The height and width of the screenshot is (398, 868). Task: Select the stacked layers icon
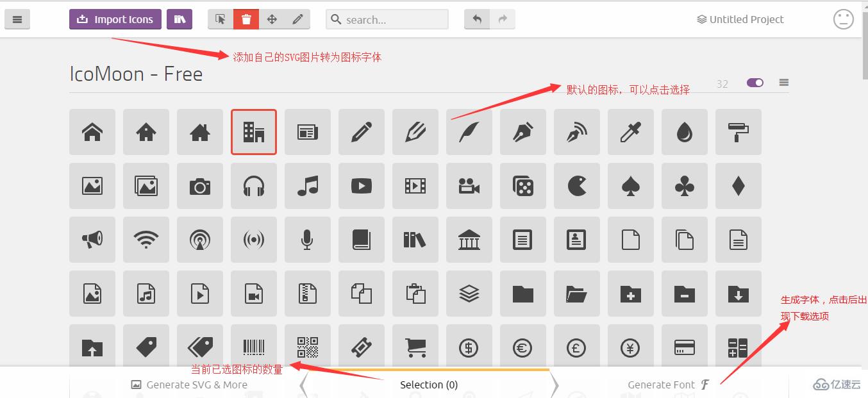pyautogui.click(x=469, y=294)
